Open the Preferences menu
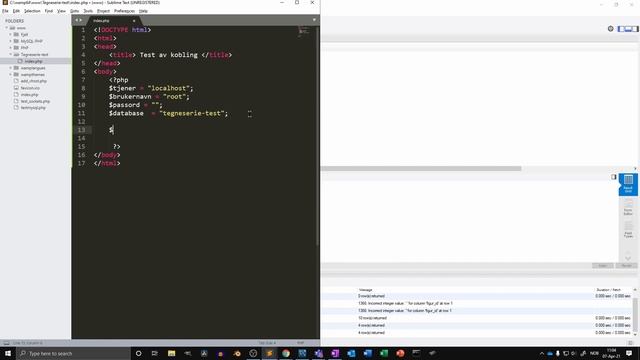The height and width of the screenshot is (360, 640). [124, 11]
